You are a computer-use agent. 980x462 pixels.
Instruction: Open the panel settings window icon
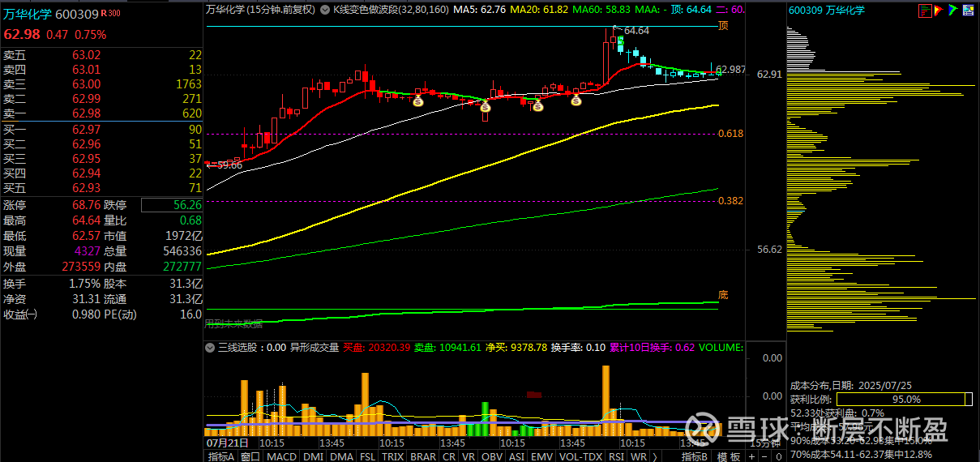point(968,11)
